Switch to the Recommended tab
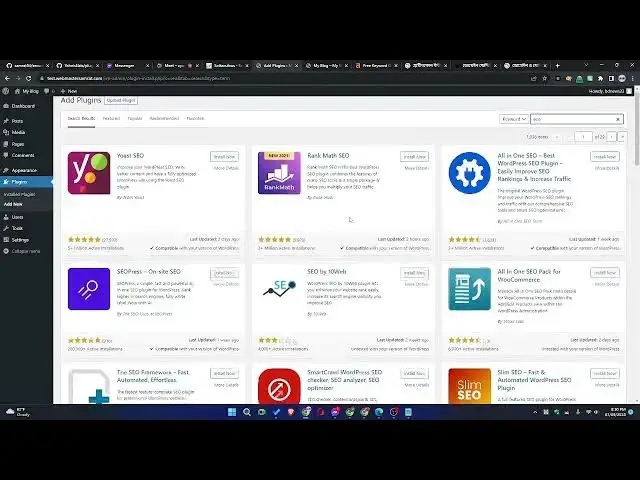 [x=164, y=118]
